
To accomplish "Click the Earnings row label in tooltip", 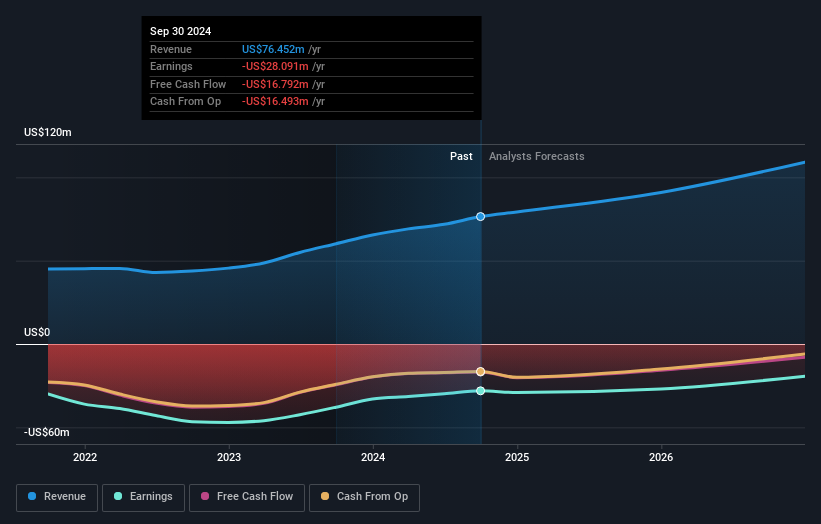I will click(171, 66).
